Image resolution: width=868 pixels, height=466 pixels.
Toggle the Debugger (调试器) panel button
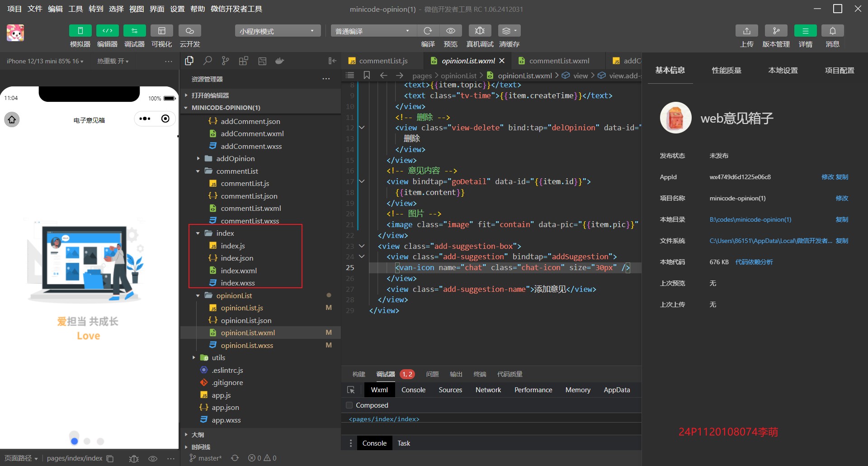tap(134, 31)
